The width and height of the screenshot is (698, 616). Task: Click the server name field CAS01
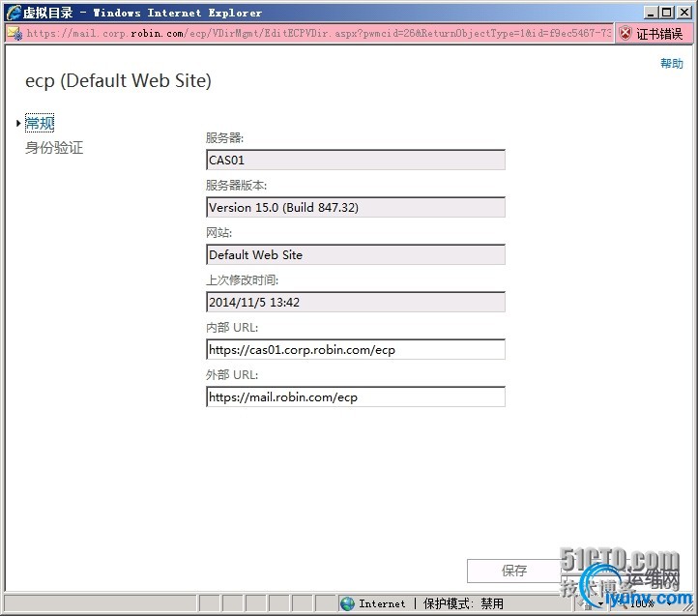point(356,160)
